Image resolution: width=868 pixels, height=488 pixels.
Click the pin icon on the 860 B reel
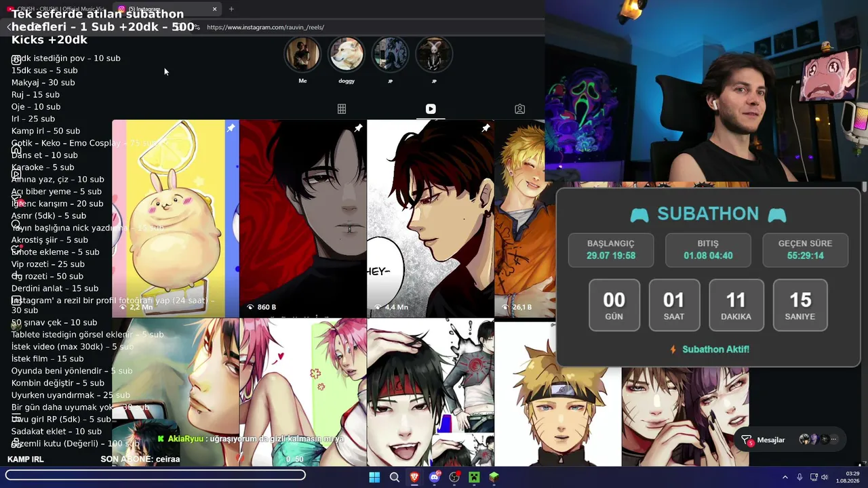[358, 128]
